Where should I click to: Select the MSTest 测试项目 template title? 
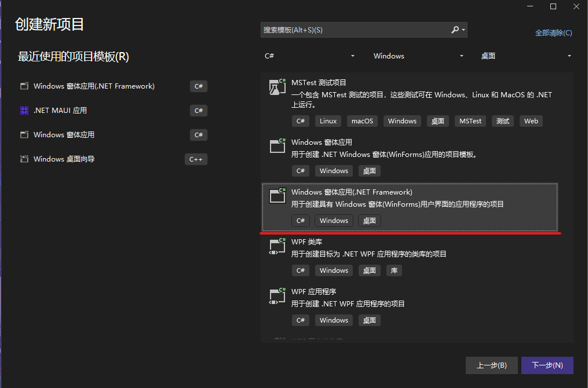pos(319,82)
